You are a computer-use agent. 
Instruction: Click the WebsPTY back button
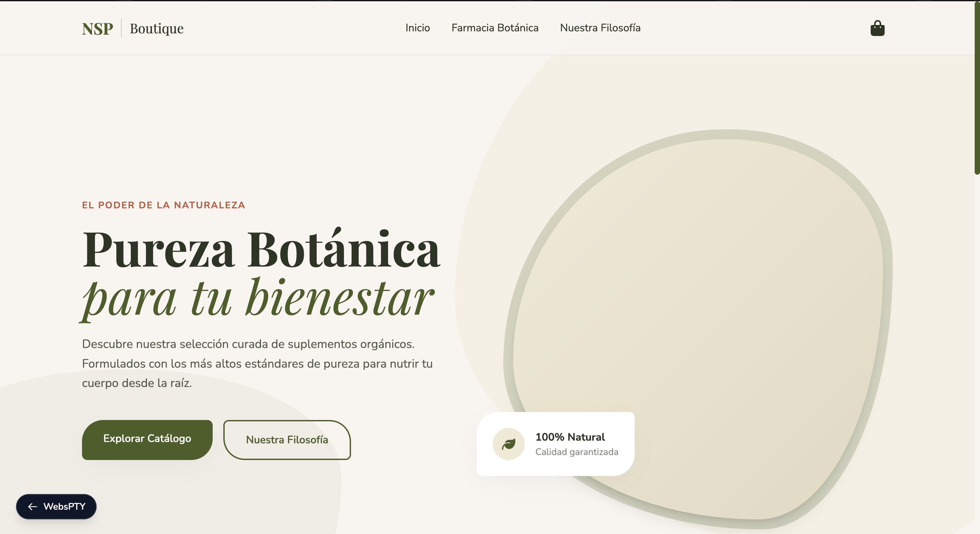(56, 507)
